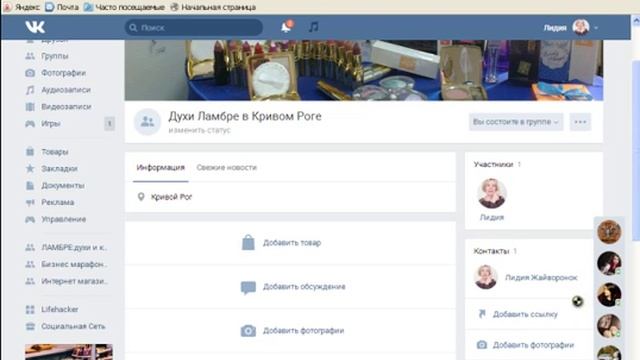Click the Игры gamepad sidebar icon
Viewport: 640px width, 360px height.
[x=30, y=123]
